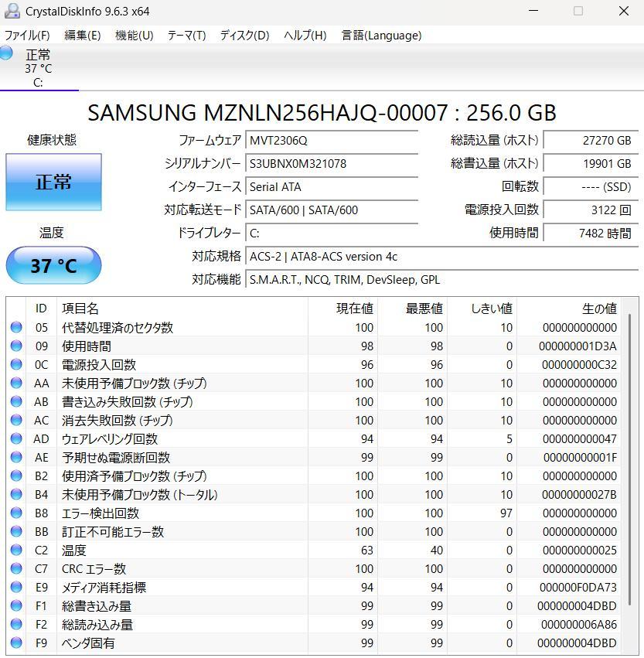Click status orb of row F9 ベンダ固有
Viewport: 644px width, 658px height.
coord(16,643)
